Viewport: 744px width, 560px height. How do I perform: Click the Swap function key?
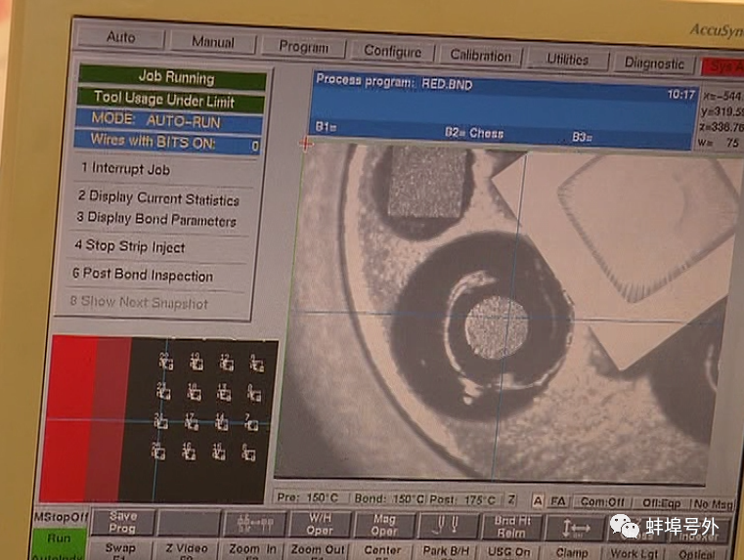click(x=120, y=549)
